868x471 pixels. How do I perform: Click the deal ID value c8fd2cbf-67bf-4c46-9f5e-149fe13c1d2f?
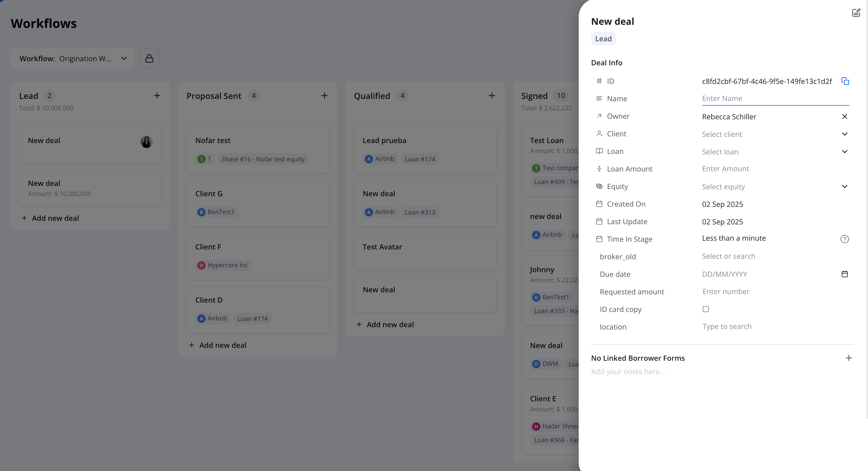pos(767,82)
